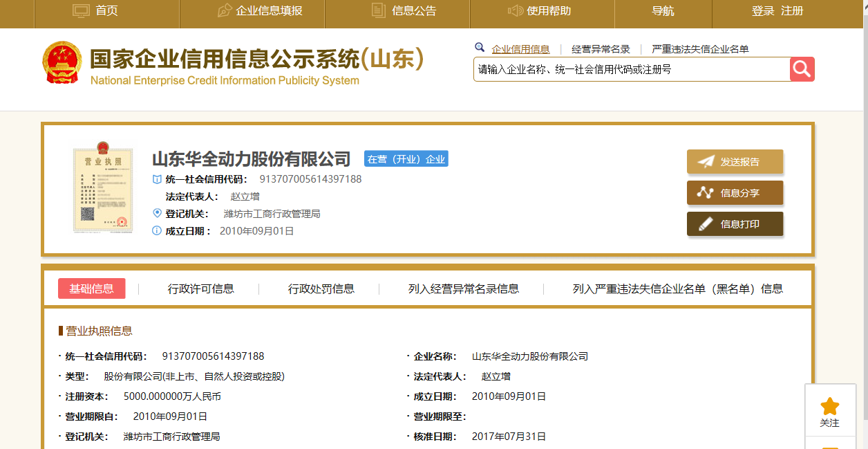868x449 pixels.
Task: Click the orange star 关注 icon
Action: [x=829, y=406]
